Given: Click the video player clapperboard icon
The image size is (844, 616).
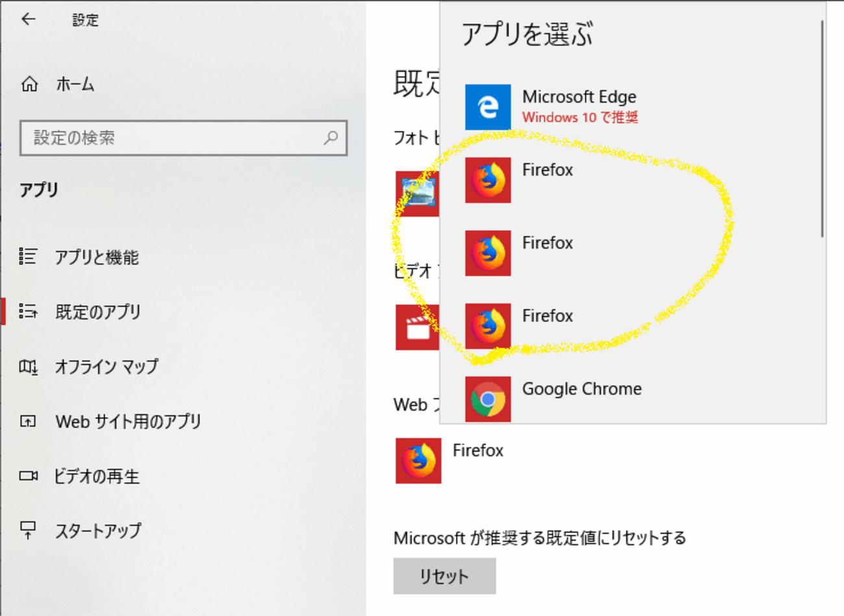Looking at the screenshot, I should coord(417,327).
